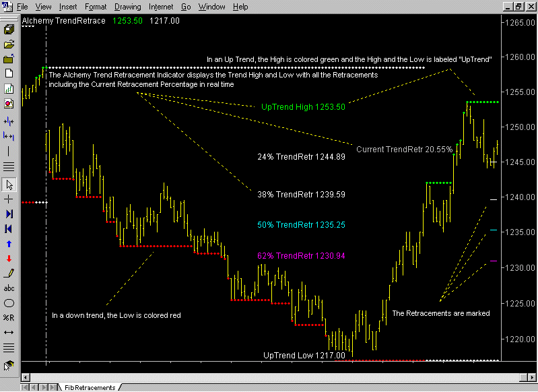Select the crosshair cursor tool
The width and height of the screenshot is (538, 392).
click(x=9, y=199)
